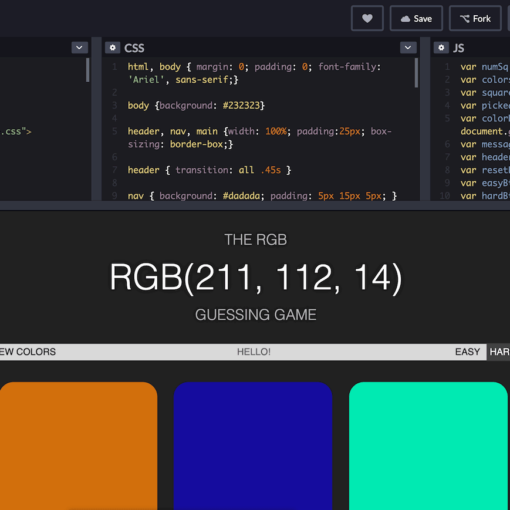This screenshot has width=510, height=510.
Task: Click the HELLO! message text
Action: click(254, 352)
